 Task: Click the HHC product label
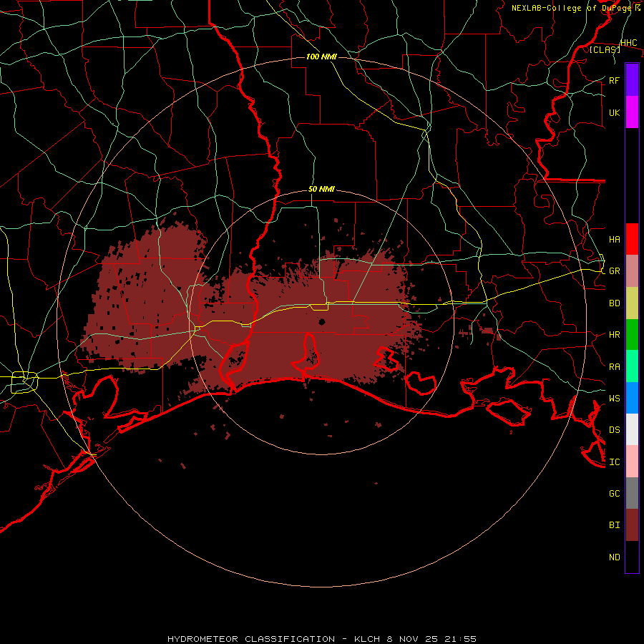pos(629,43)
